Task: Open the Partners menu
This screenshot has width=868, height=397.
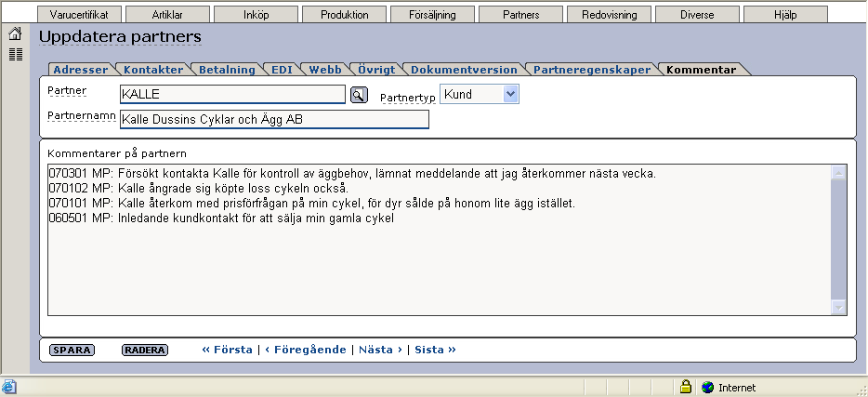Action: [521, 15]
